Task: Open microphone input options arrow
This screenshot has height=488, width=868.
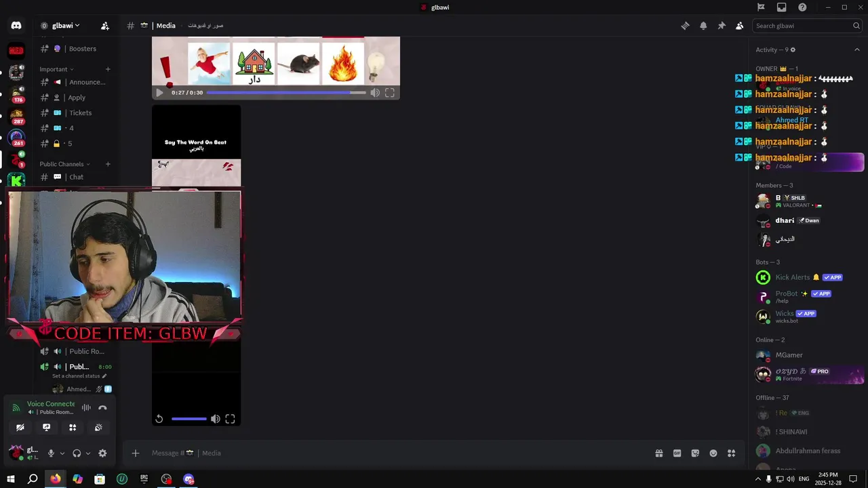Action: 62,453
